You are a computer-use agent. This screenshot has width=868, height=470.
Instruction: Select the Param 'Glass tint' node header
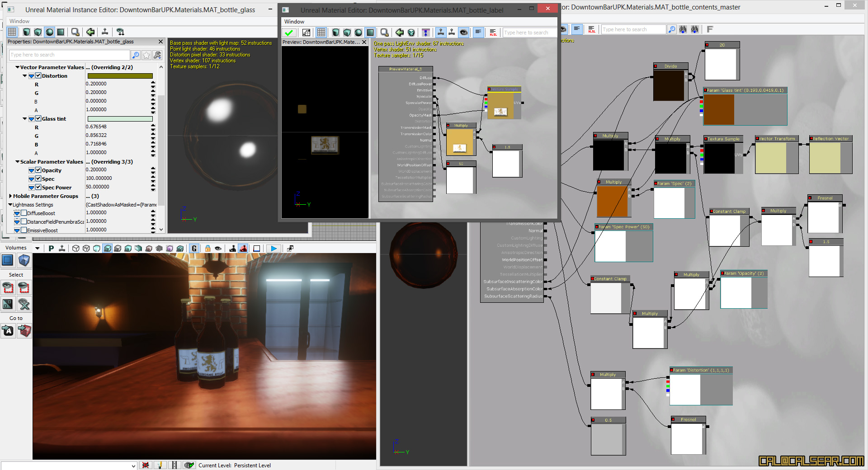745,90
